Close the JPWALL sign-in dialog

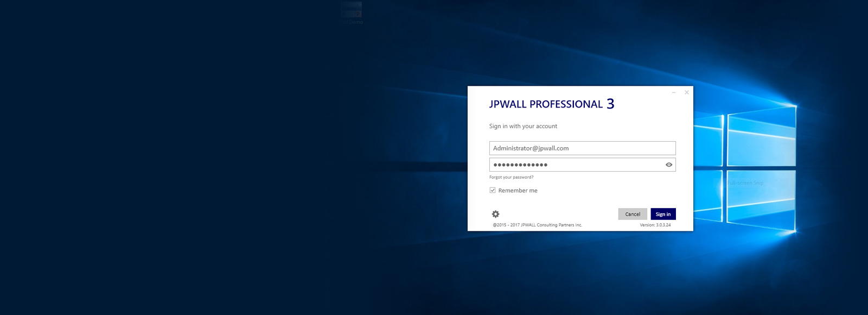point(687,92)
